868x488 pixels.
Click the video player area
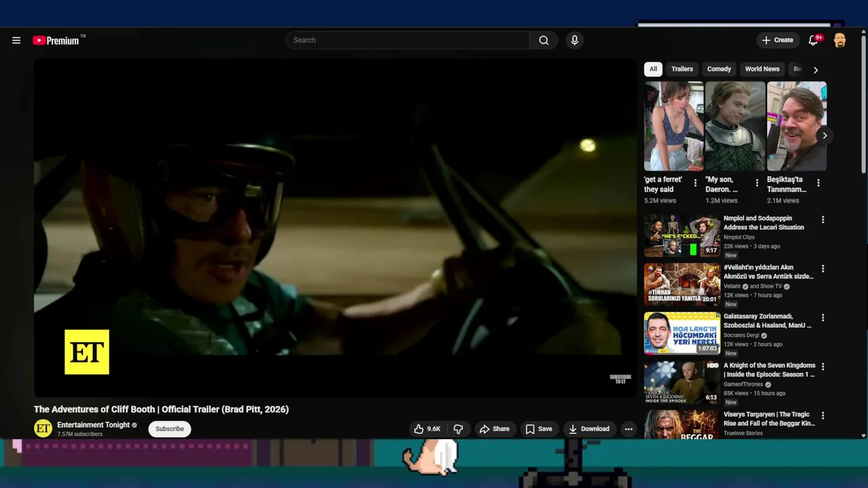coord(336,227)
